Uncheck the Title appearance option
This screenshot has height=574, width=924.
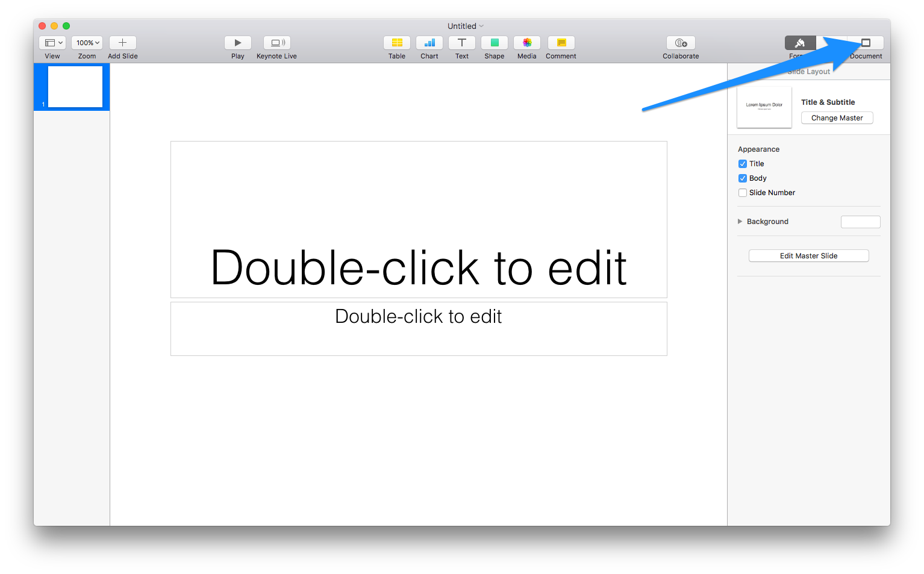click(x=743, y=163)
